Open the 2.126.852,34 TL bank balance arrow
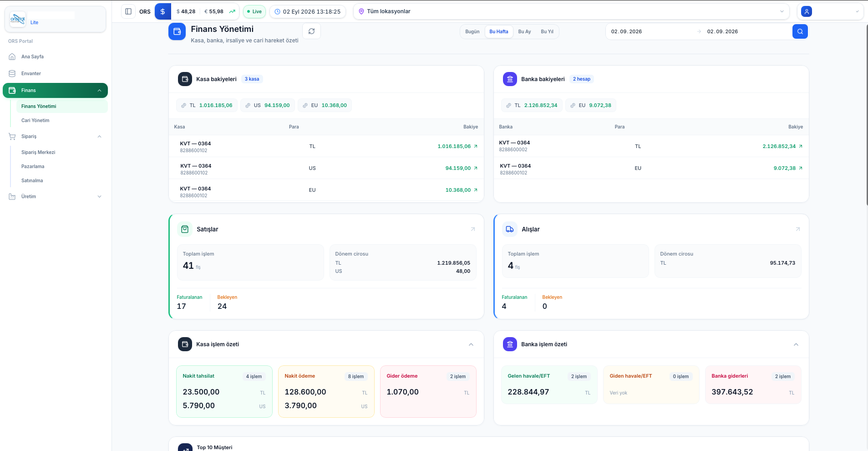 pyautogui.click(x=801, y=146)
